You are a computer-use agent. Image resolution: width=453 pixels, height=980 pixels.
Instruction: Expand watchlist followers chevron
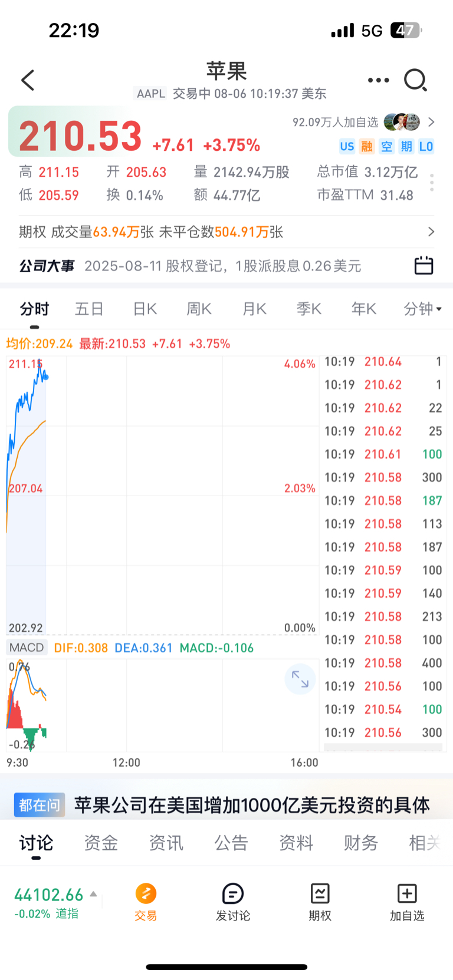tap(431, 122)
